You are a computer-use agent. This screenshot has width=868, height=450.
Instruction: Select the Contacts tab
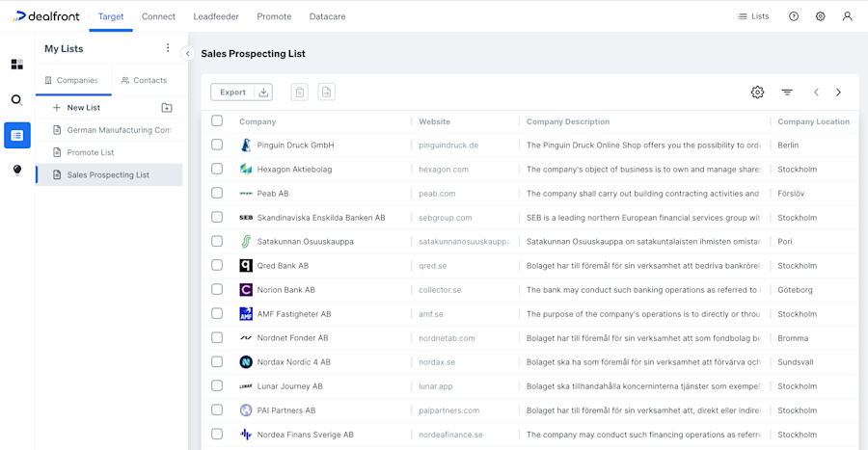pyautogui.click(x=144, y=80)
